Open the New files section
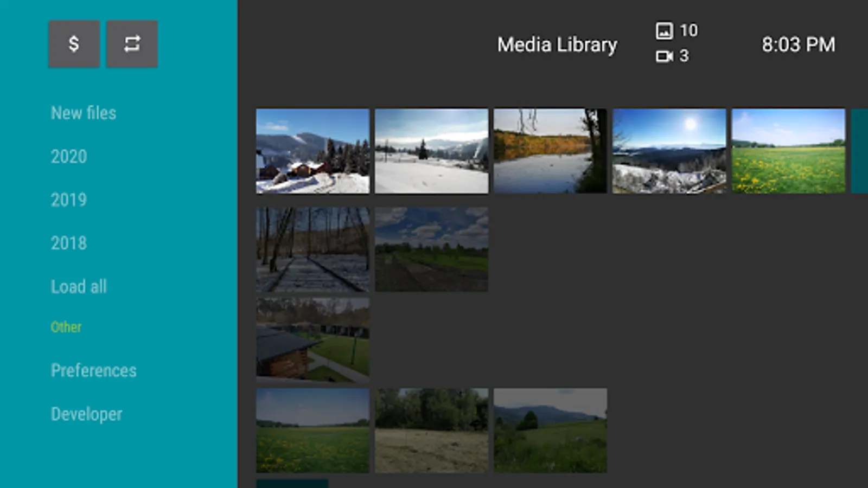 [x=84, y=113]
